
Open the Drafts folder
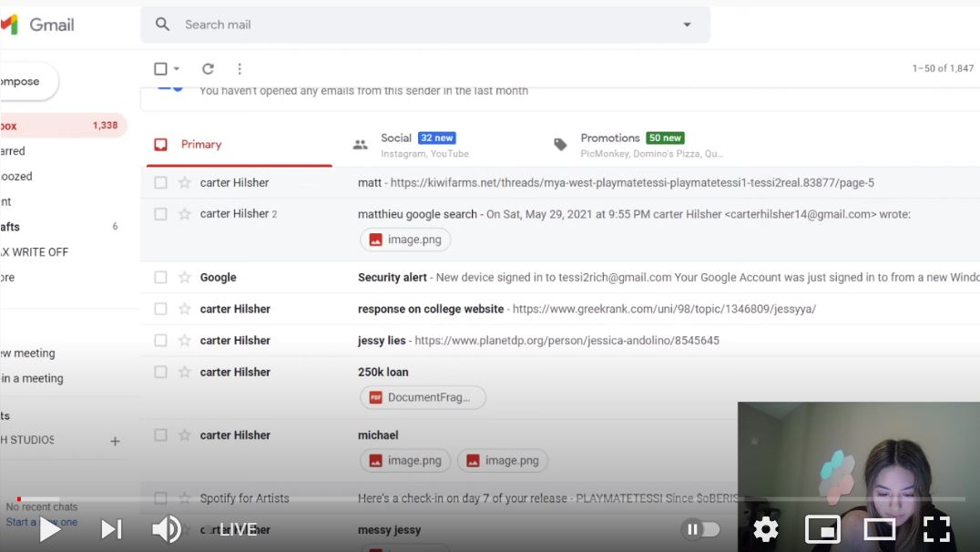click(x=63, y=226)
